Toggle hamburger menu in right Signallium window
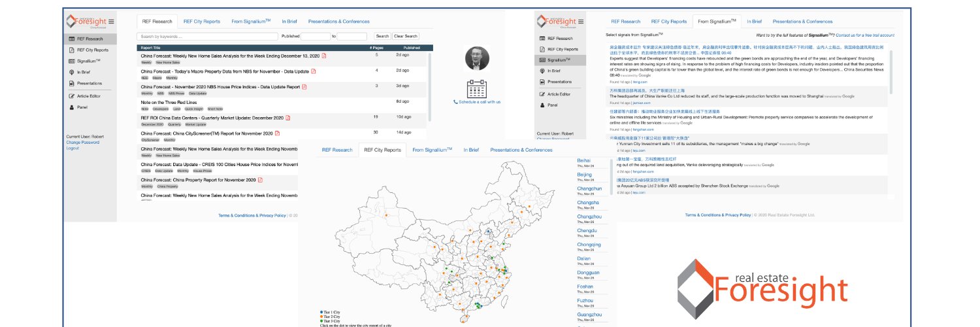 [x=580, y=22]
